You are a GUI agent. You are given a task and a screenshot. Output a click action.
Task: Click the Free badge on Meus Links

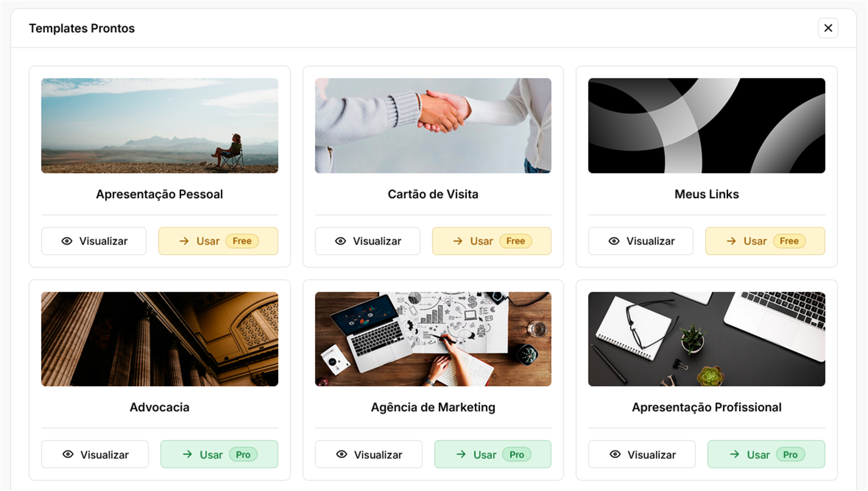[x=789, y=241]
